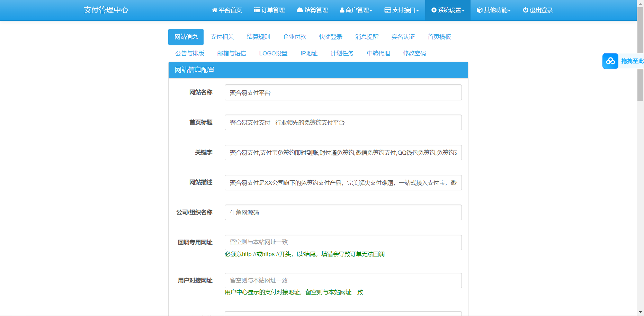Click the home icon beside 平台首页

pyautogui.click(x=214, y=10)
